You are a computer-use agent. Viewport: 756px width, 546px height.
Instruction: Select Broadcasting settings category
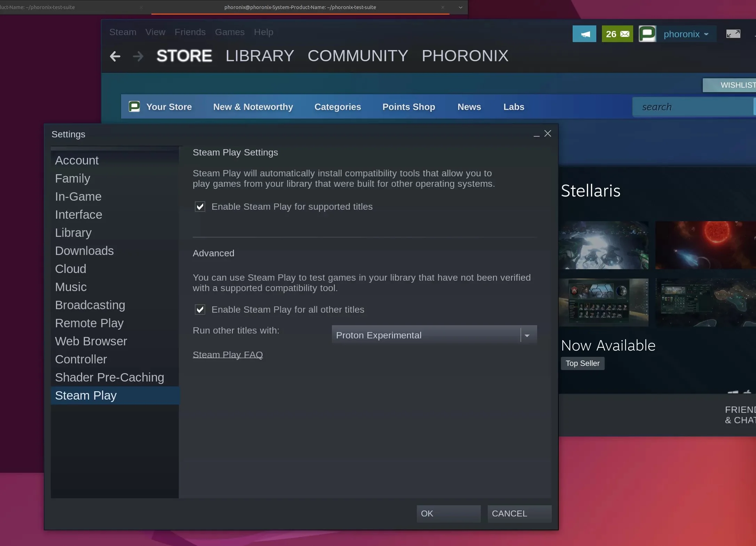click(115, 305)
